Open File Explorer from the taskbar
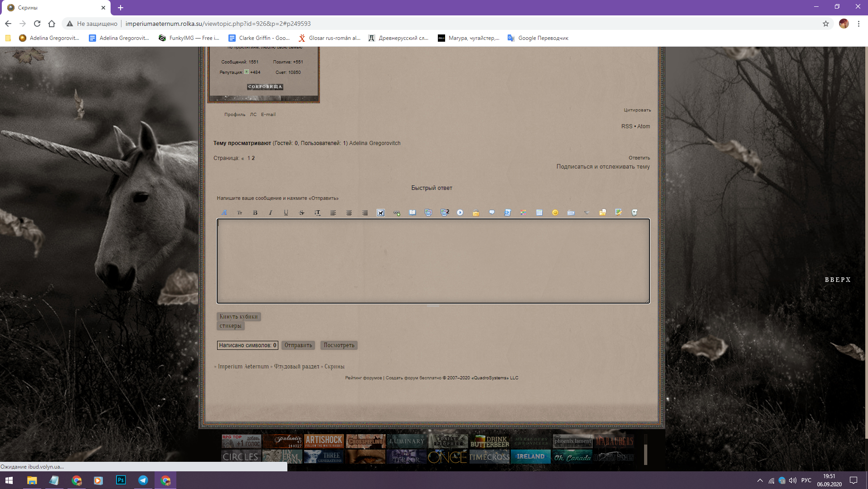The height and width of the screenshot is (489, 868). (x=32, y=480)
